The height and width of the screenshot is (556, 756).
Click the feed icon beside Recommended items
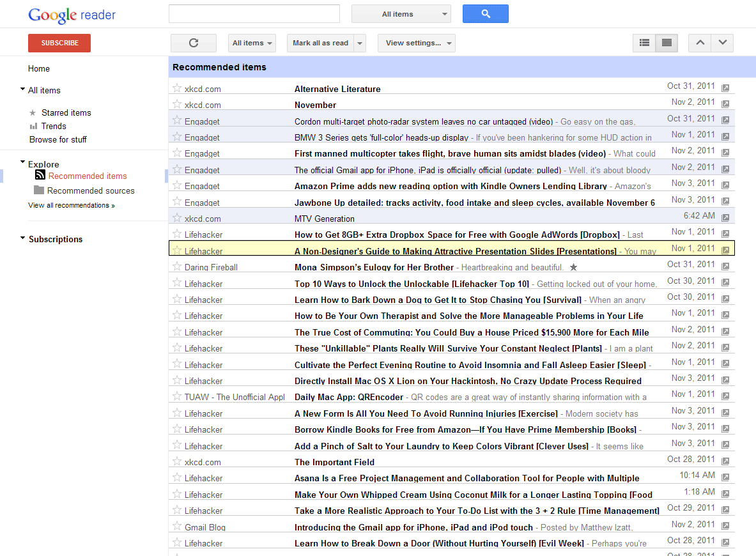(40, 175)
